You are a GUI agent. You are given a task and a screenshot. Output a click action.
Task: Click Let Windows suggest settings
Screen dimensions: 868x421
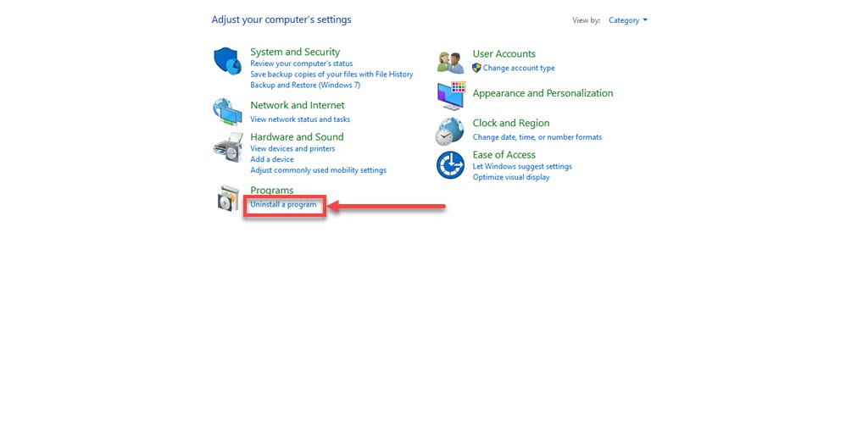522,167
